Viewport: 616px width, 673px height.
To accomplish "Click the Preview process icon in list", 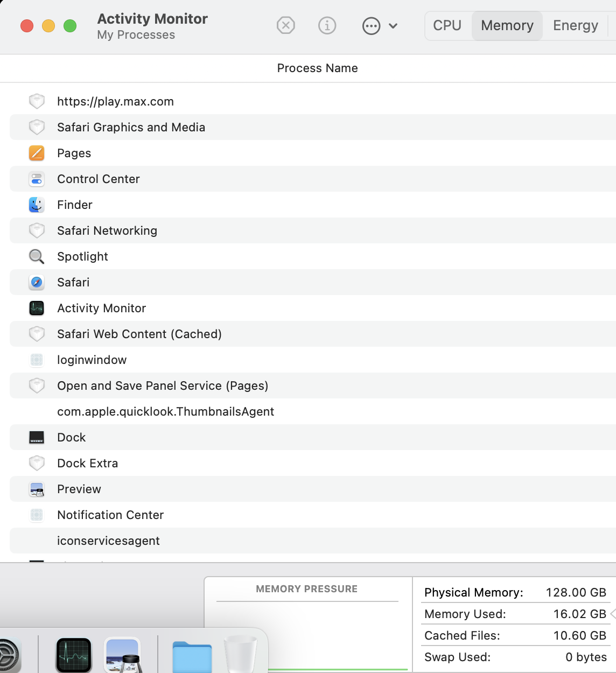I will (37, 489).
